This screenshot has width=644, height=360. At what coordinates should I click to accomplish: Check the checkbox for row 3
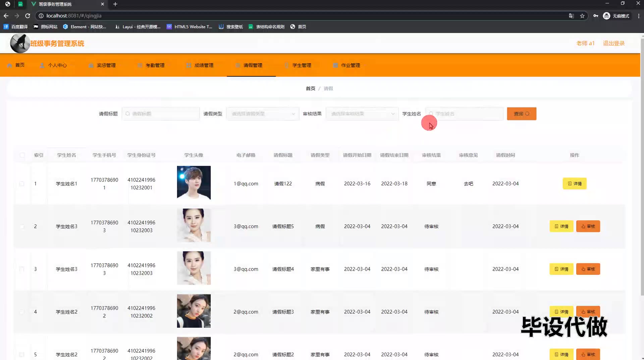[x=22, y=269]
